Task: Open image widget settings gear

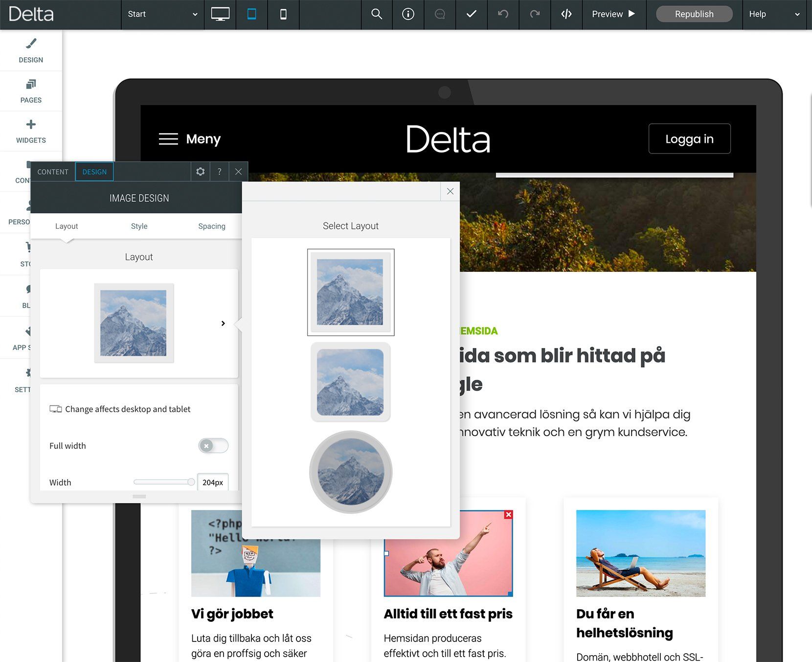Action: pos(201,172)
